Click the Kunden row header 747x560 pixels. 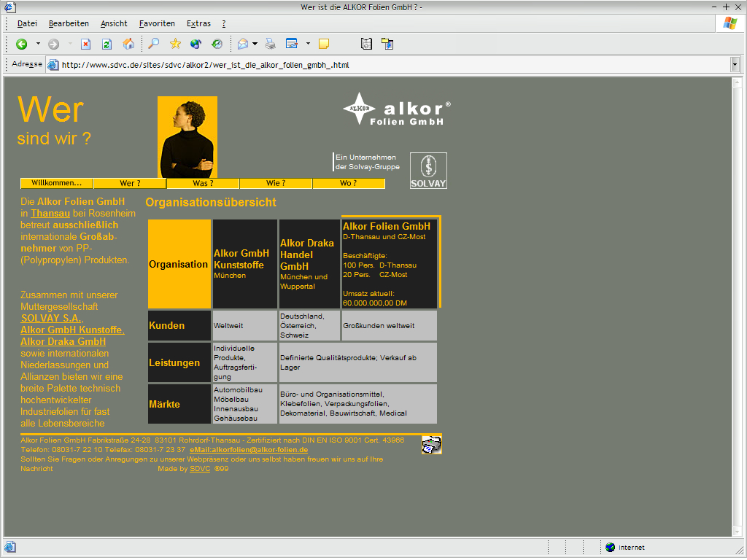[179, 326]
